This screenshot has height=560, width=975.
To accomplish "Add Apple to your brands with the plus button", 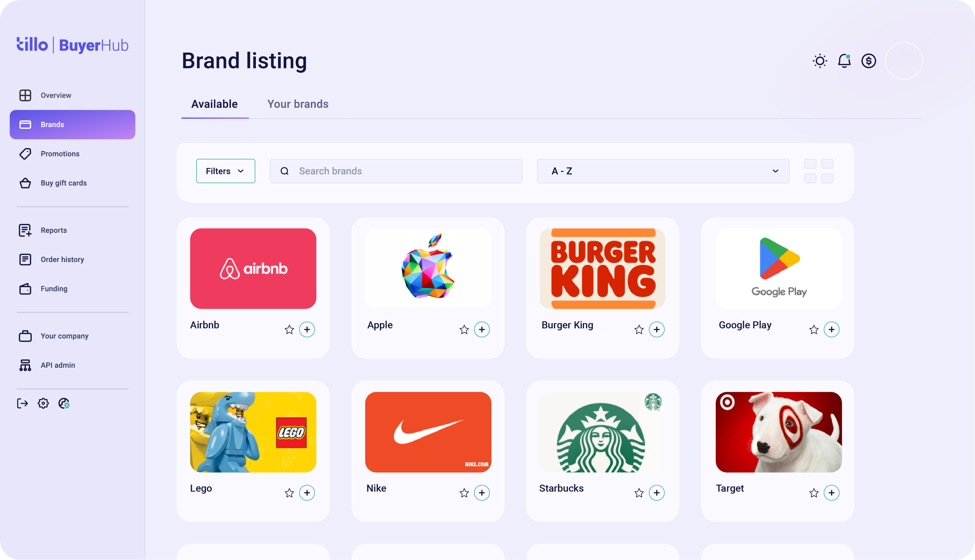I will [482, 329].
